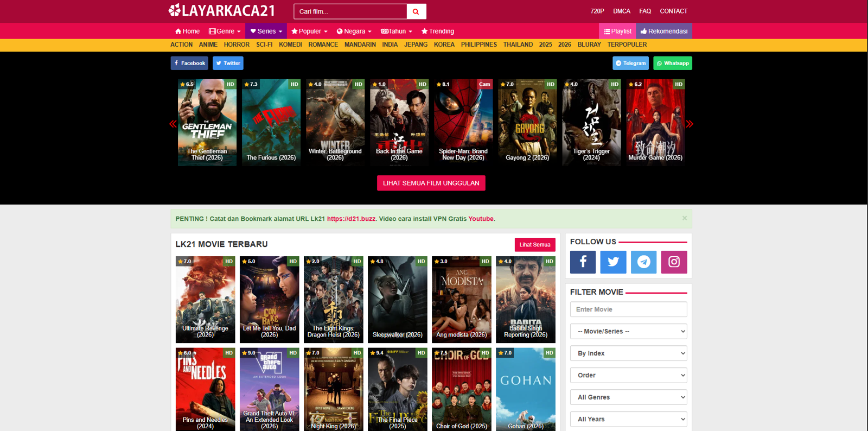The height and width of the screenshot is (431, 868).
Task: Open Babita Singh Reporting (2026) poster
Action: 526,300
